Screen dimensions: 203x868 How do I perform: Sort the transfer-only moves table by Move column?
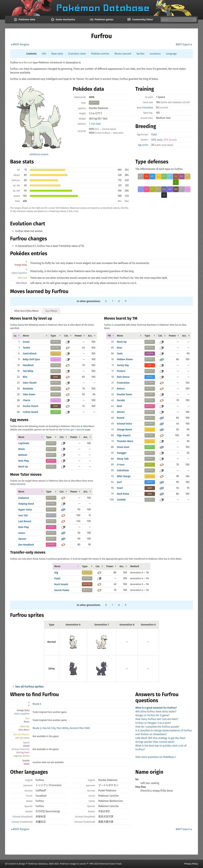pyautogui.click(x=66, y=566)
